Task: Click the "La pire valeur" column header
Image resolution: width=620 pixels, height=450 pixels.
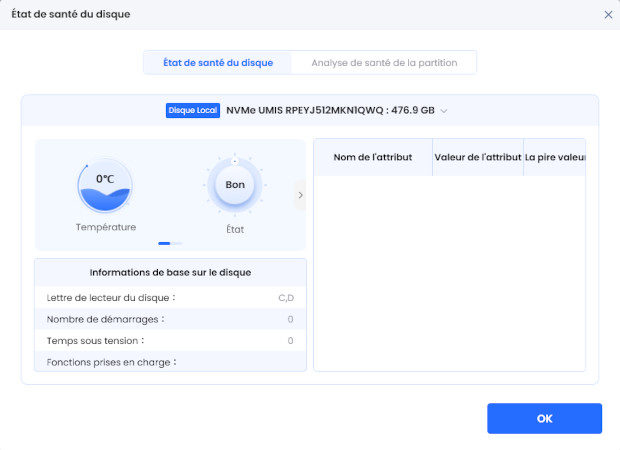Action: 555,157
